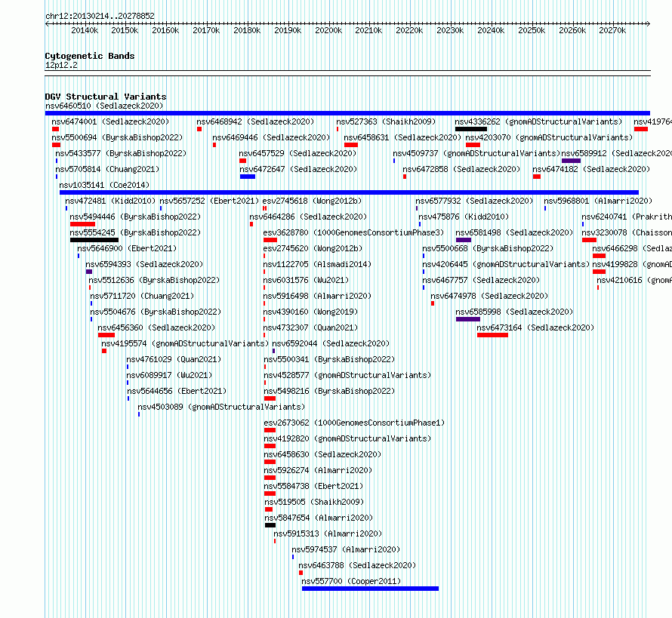The image size is (672, 618).
Task: Open esv2745618 (Wong2012b) label
Action: pyautogui.click(x=313, y=201)
